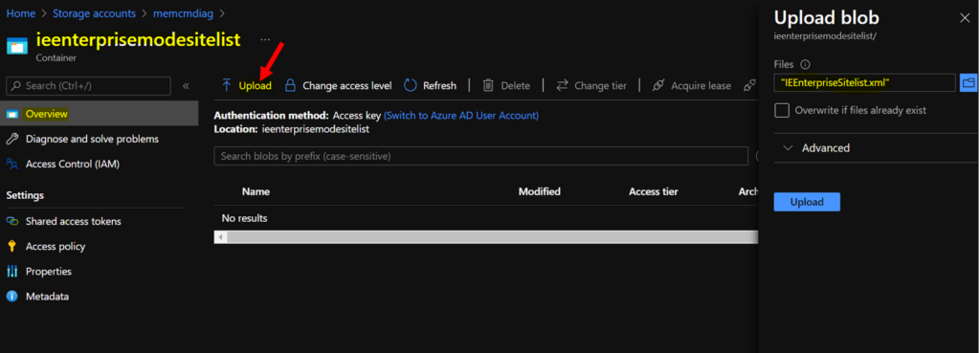Open Access Control (IAM)
The width and height of the screenshot is (980, 353).
pos(72,164)
